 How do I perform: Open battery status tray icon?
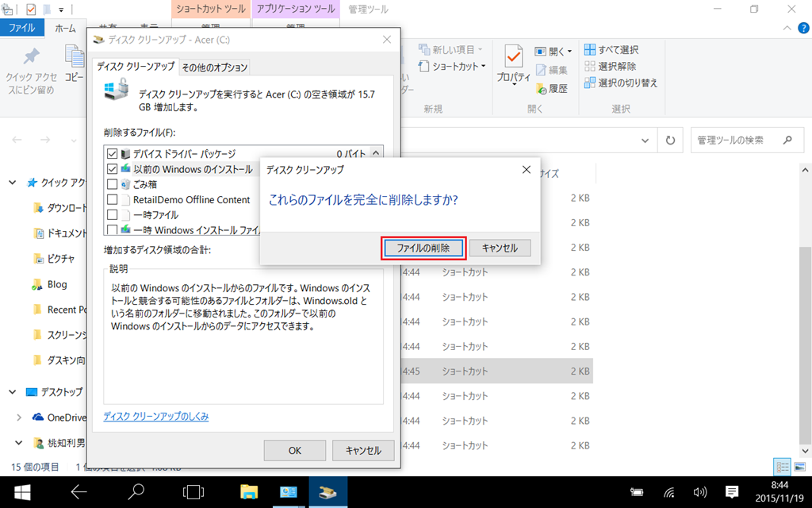pos(637,492)
